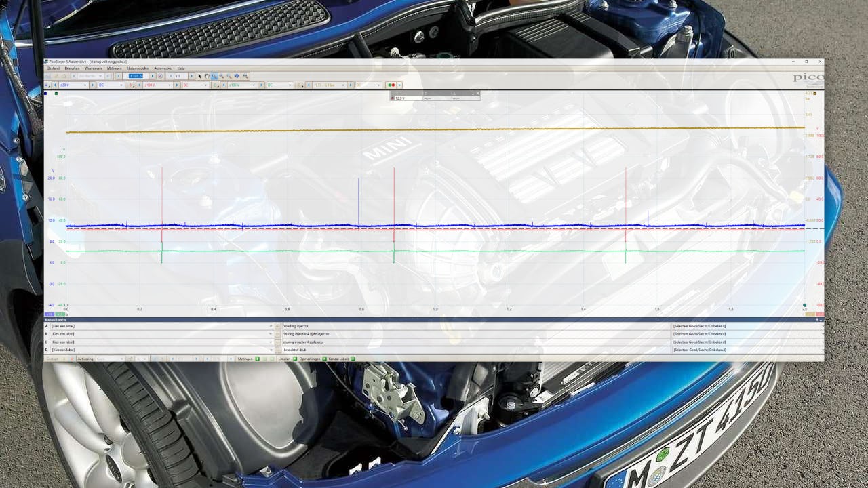
Task: Click the zoom out magnifier icon
Action: [229, 76]
